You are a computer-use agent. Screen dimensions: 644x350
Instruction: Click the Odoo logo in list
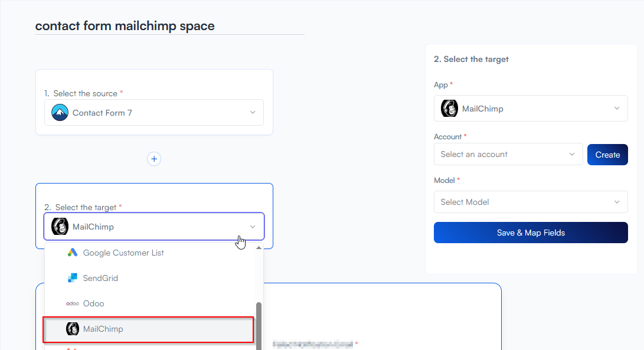pos(73,303)
